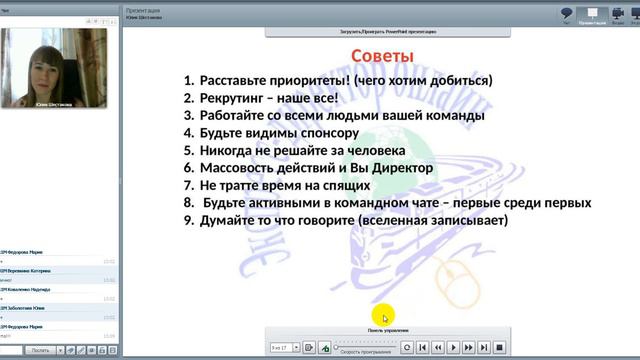Click slide item 'Массовость действий и Вы Директор'
640x360 pixels.
pos(316,168)
